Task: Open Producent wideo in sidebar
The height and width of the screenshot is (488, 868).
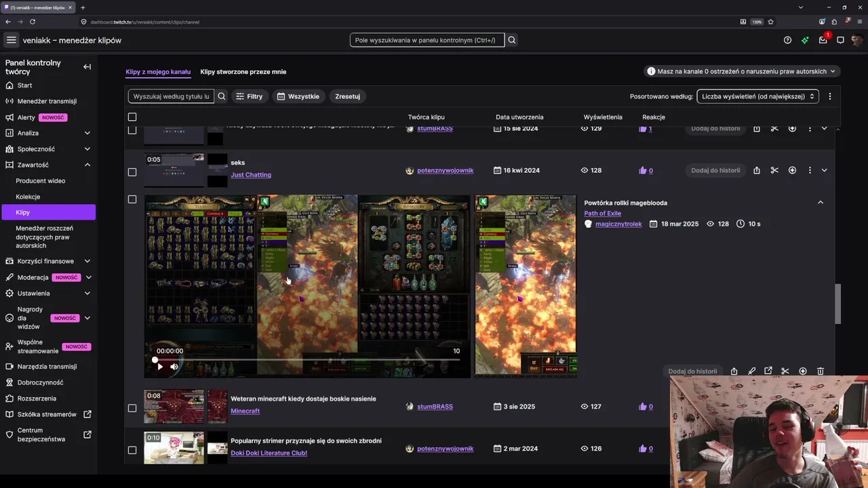Action: 41,181
